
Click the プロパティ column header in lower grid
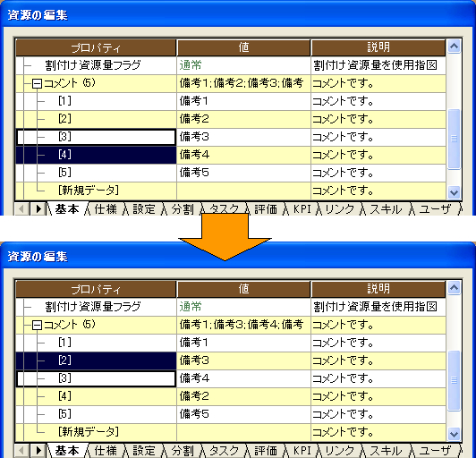coord(96,289)
